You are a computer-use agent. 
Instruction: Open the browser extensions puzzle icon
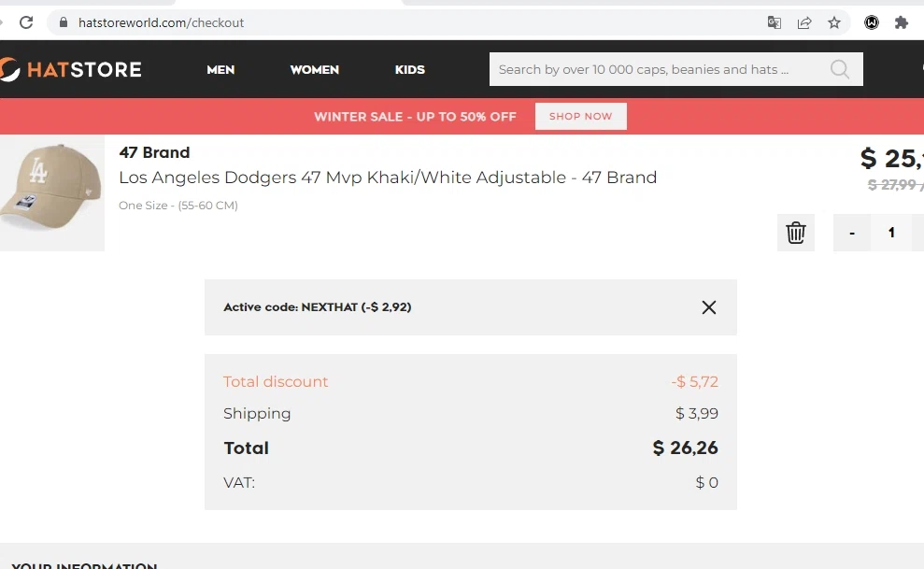(x=902, y=23)
